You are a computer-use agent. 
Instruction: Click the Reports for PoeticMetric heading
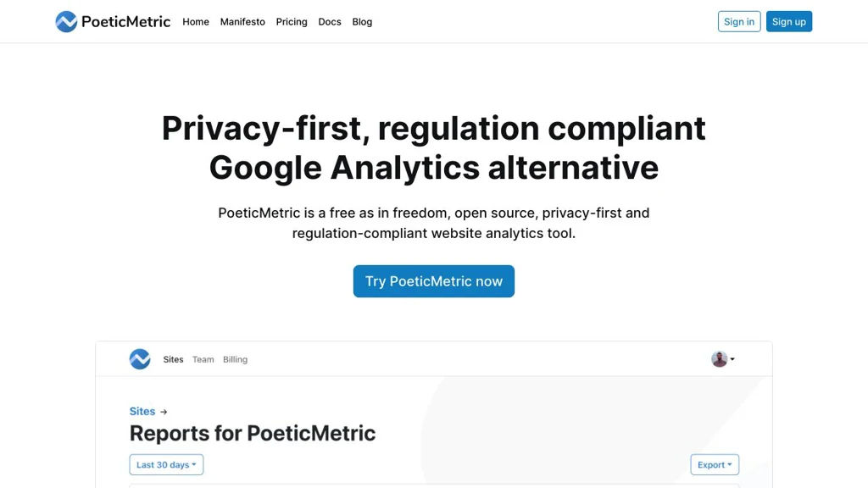tap(253, 434)
